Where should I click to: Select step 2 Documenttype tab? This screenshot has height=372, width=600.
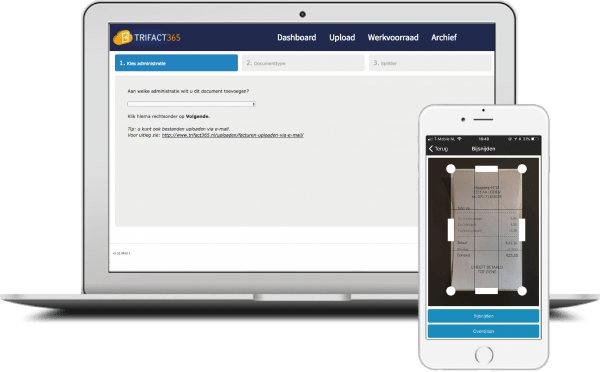click(303, 63)
